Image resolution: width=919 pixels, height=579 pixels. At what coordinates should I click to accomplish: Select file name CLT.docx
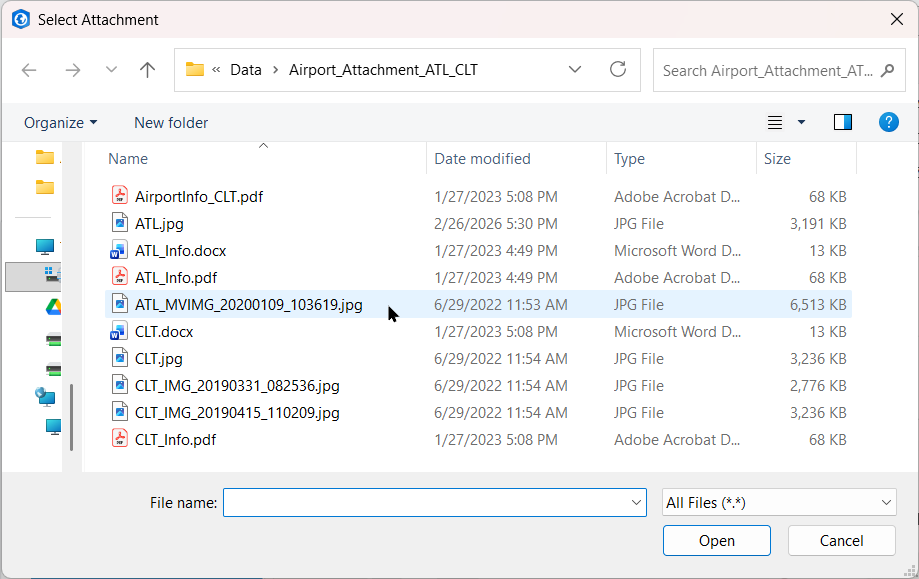coord(164,332)
